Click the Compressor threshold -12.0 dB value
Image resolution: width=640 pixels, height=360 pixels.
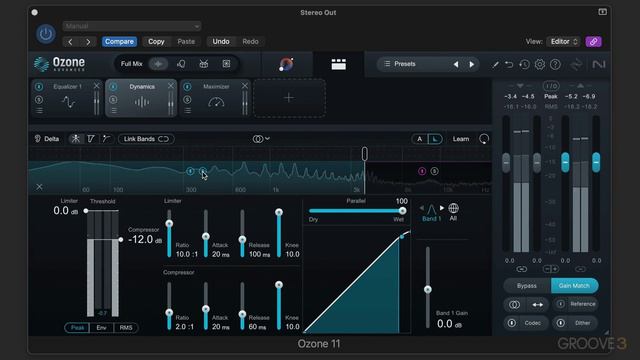click(145, 240)
